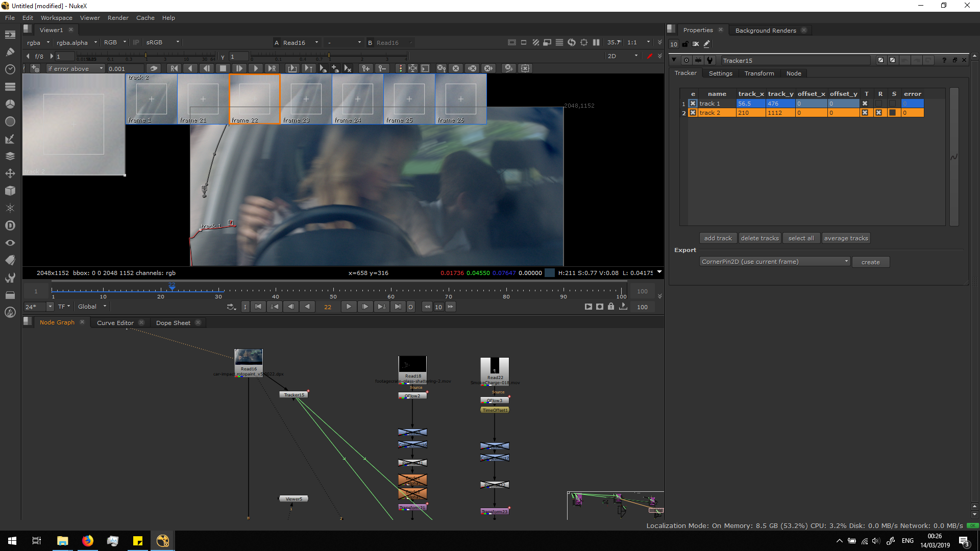This screenshot has width=980, height=551.
Task: Open Firefox from the Windows taskbar
Action: click(88, 541)
